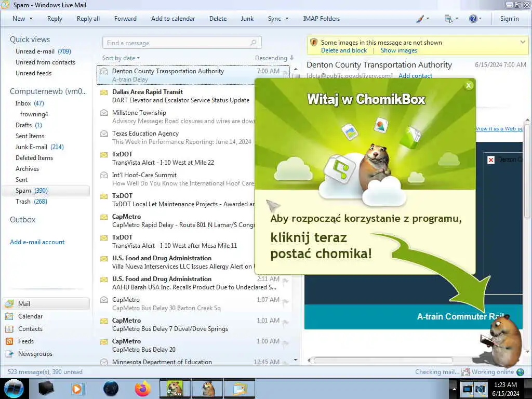Click the envelope icon beside Dallas Area Rapid Transit

[104, 92]
